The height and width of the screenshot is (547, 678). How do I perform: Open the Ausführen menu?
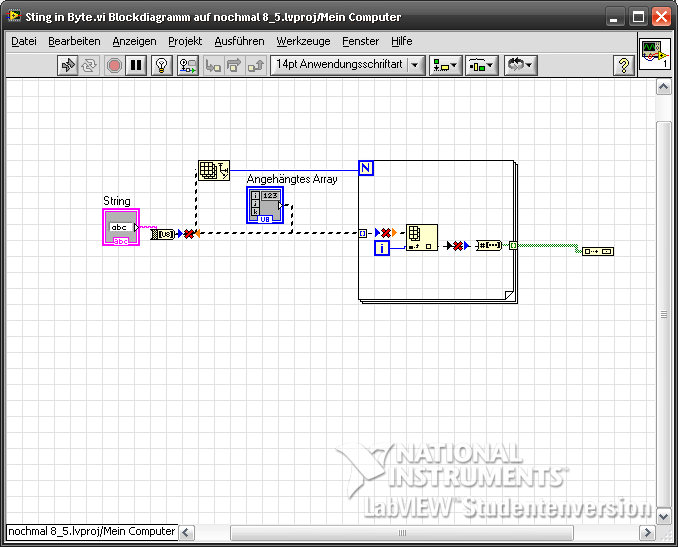point(240,41)
